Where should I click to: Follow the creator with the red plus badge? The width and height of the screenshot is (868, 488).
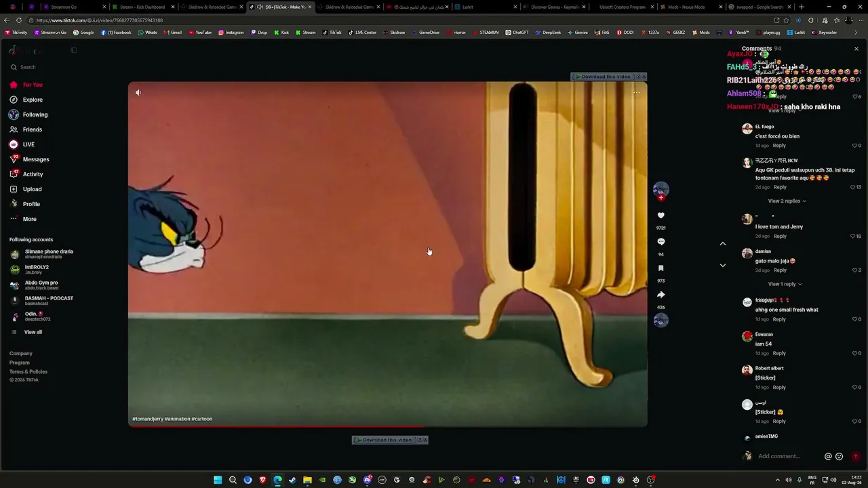coord(661,198)
